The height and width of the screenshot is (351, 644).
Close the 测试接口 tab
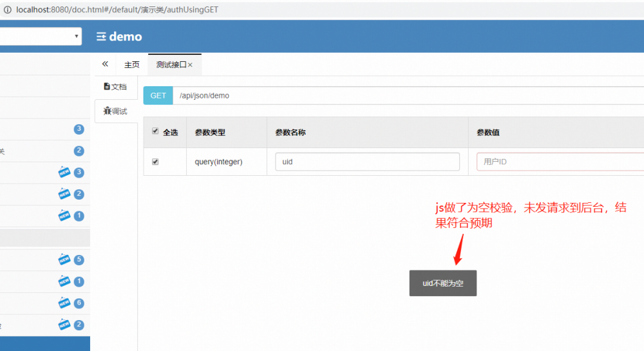190,65
